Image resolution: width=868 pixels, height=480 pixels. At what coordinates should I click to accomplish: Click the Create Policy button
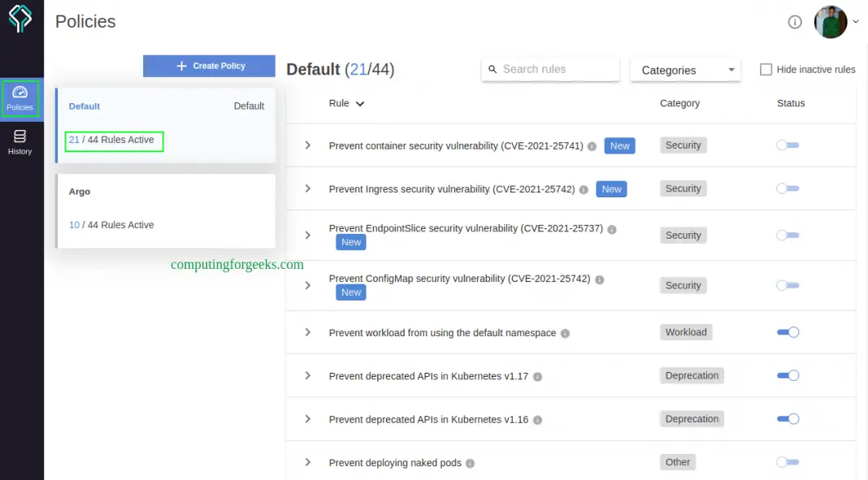[x=209, y=66]
